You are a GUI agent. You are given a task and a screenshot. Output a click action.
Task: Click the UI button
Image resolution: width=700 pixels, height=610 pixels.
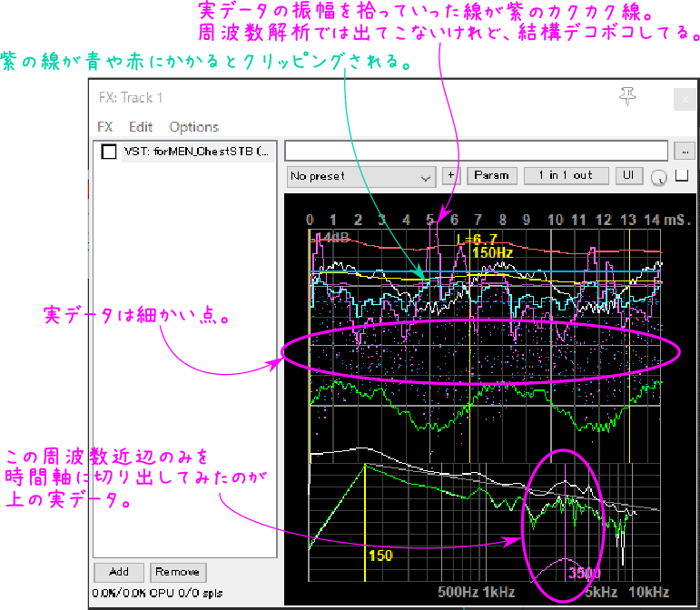(628, 176)
